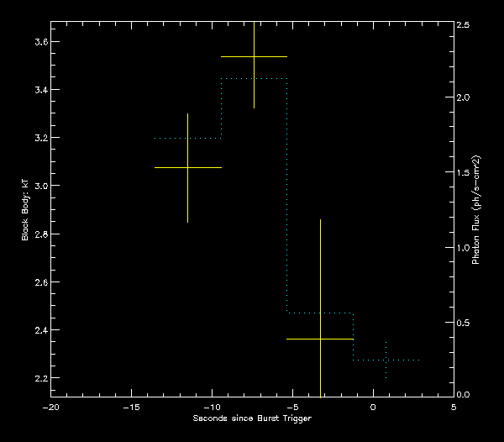Click the 2.5 tick label on right axis
Viewport: 504px width, 442px height.
coord(463,25)
